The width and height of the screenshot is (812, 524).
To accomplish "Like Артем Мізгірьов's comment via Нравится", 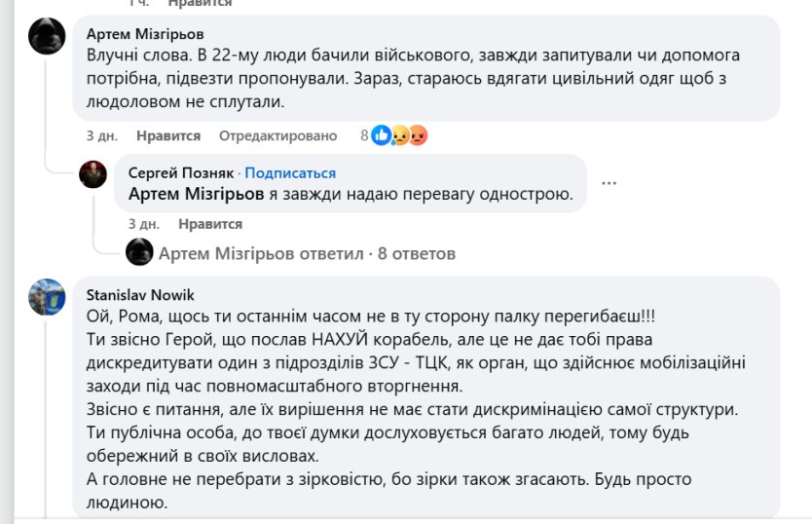I will (168, 136).
